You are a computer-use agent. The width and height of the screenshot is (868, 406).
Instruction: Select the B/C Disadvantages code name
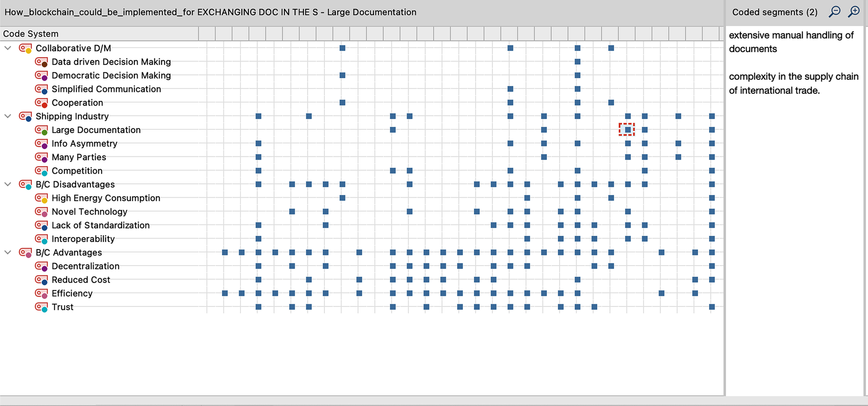tap(75, 184)
